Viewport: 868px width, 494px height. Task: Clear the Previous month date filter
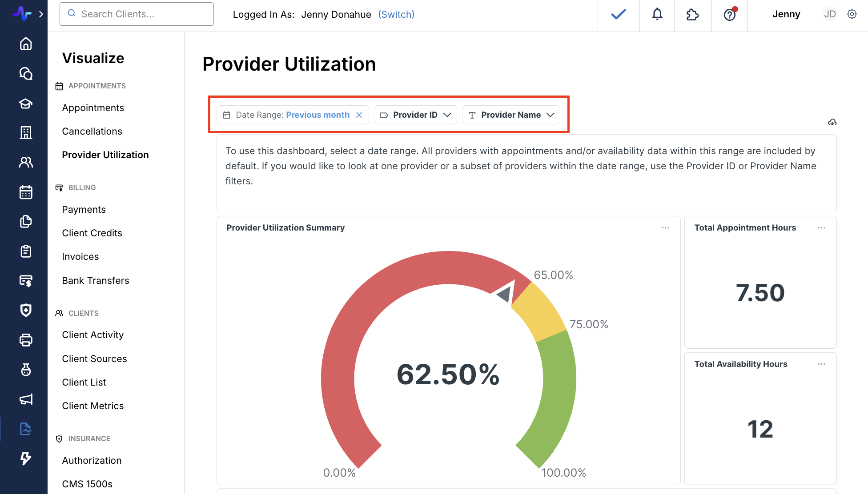coord(359,115)
